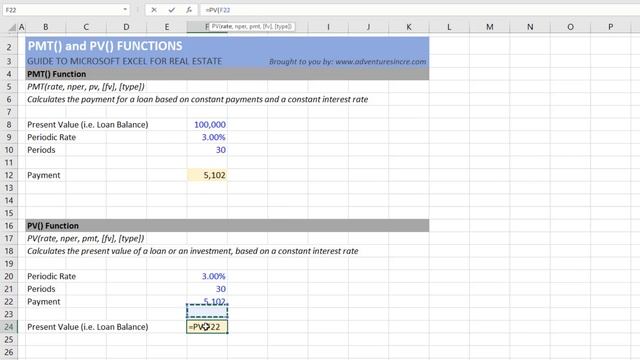The image size is (640, 360).
Task: Select 'Periods' label in row 21
Action: click(41, 289)
